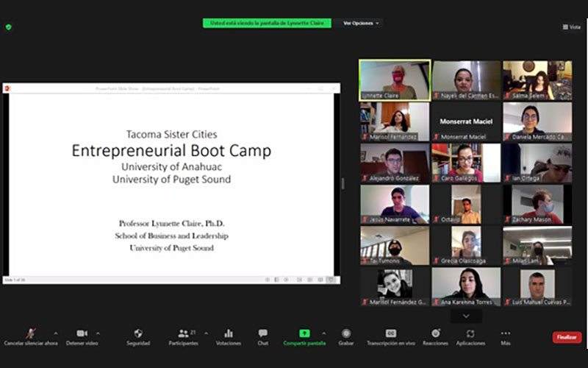Open the Seguridad shield icon

click(x=138, y=333)
